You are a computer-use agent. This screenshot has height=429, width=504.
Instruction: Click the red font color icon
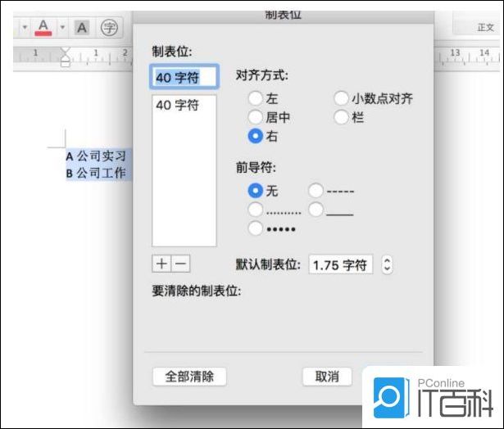(43, 28)
